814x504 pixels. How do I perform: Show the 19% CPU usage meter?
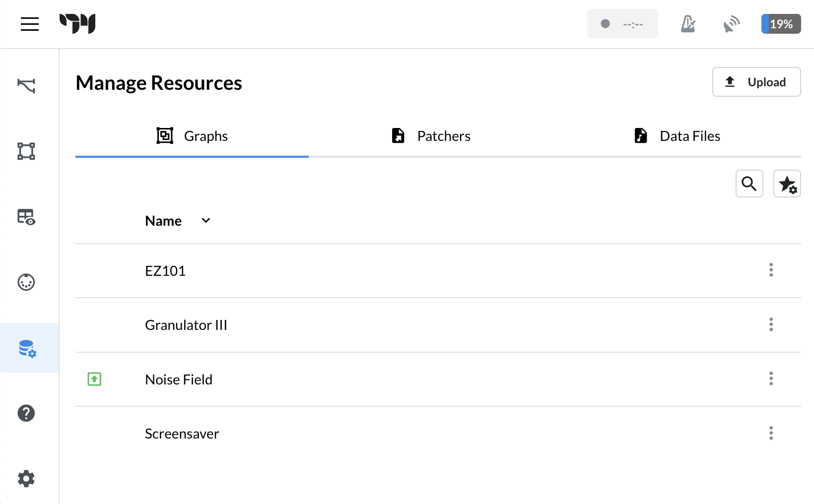click(x=781, y=24)
